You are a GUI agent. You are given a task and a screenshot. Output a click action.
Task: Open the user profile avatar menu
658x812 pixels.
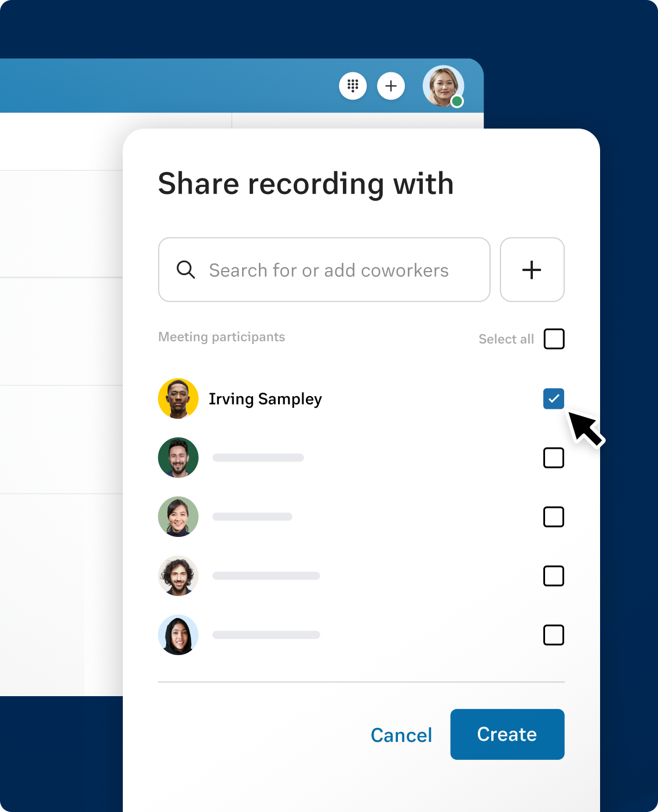pyautogui.click(x=443, y=86)
